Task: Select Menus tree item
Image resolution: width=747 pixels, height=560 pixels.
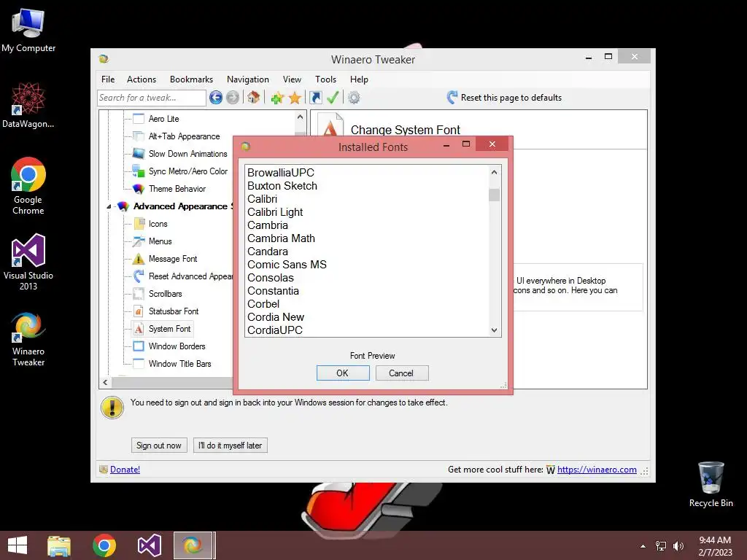Action: coord(160,241)
